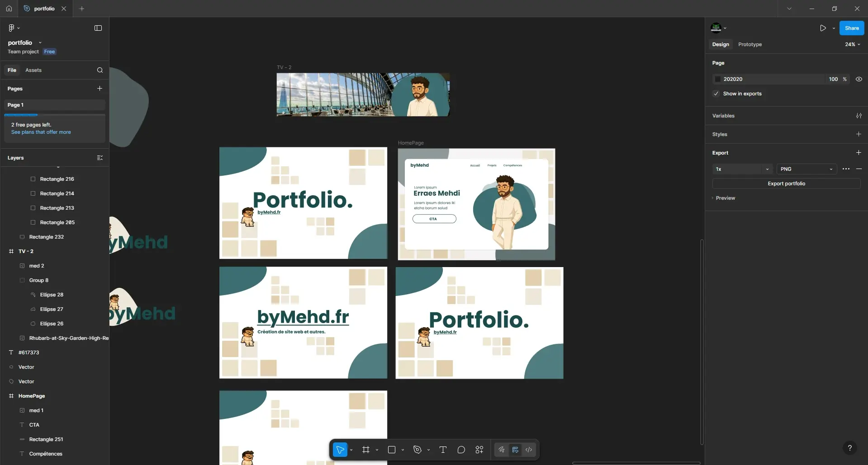
Task: Open the avatar account dropdown chevron
Action: pos(725,28)
